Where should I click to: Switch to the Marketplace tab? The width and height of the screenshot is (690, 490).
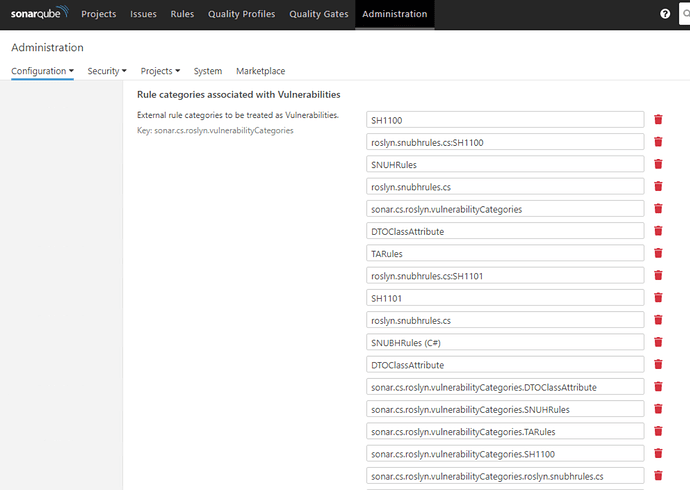260,71
